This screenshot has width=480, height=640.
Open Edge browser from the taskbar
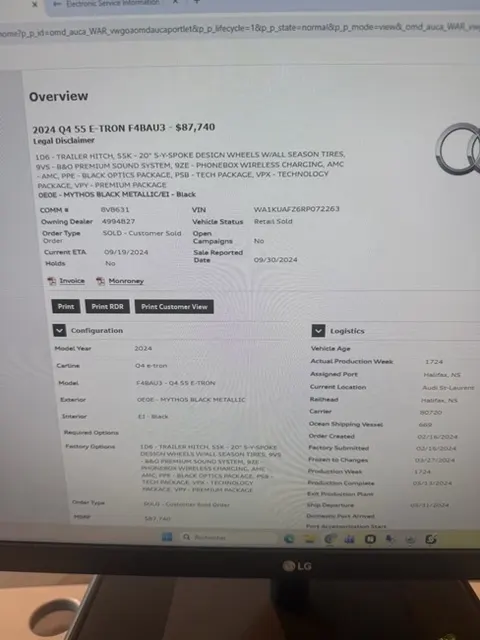[289, 539]
